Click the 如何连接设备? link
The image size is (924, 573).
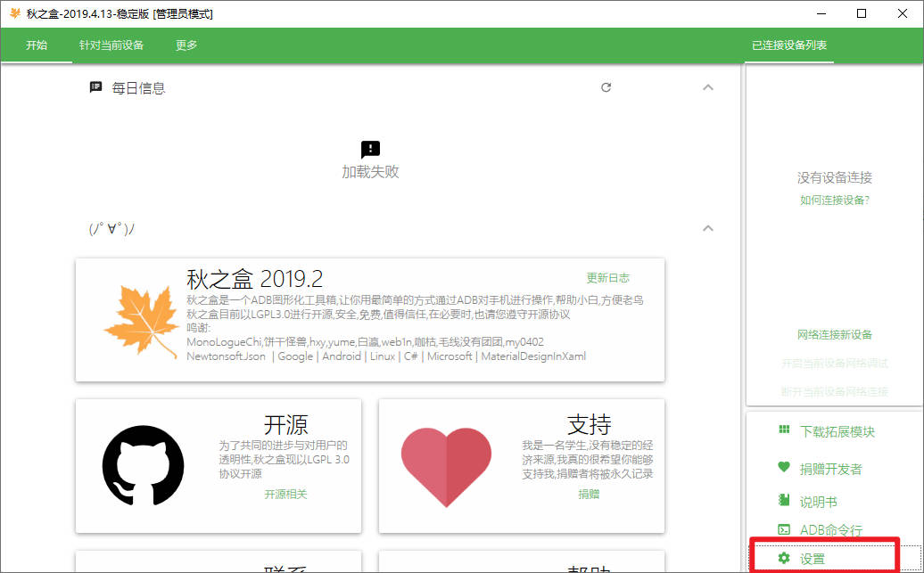tap(835, 201)
